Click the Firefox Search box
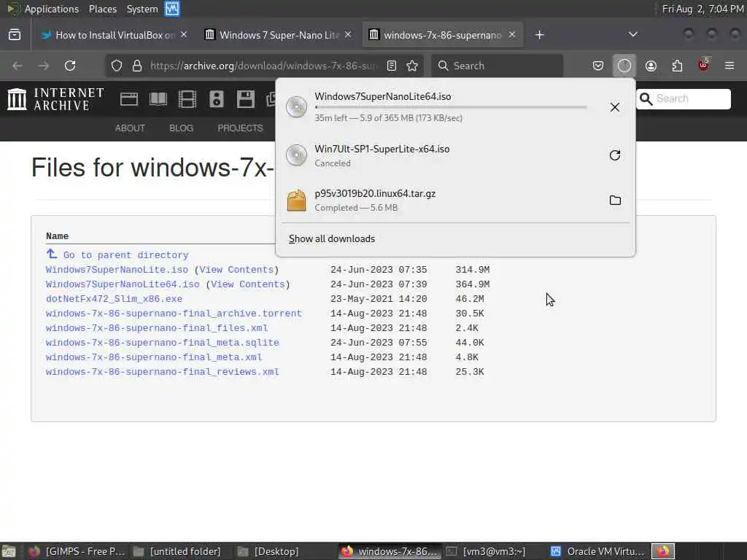 (x=498, y=66)
